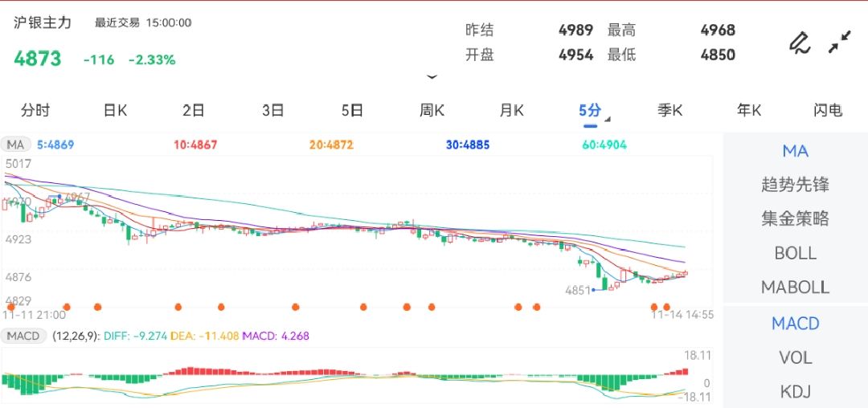Select the MABOLL indicator
The width and height of the screenshot is (868, 408).
coord(796,287)
